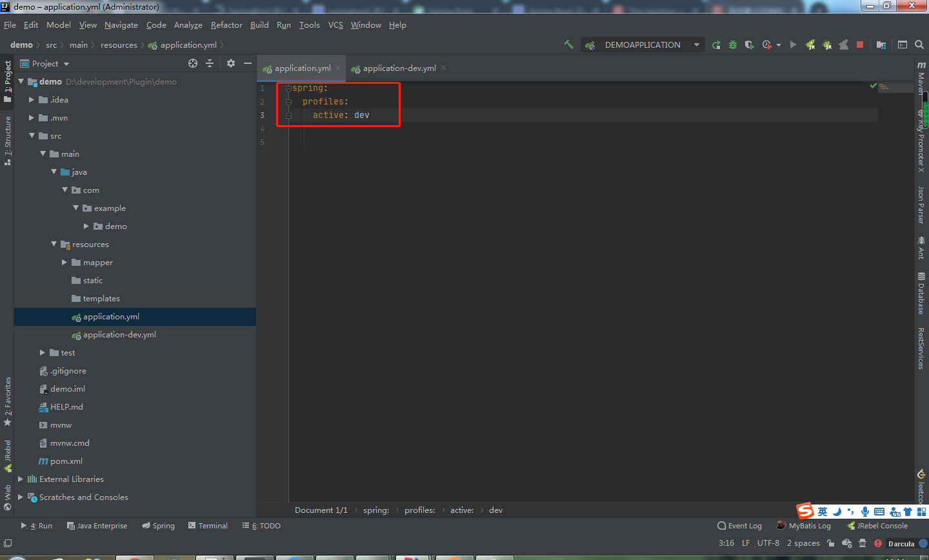The height and width of the screenshot is (560, 929).
Task: Open the JRebel Console panel
Action: [877, 526]
